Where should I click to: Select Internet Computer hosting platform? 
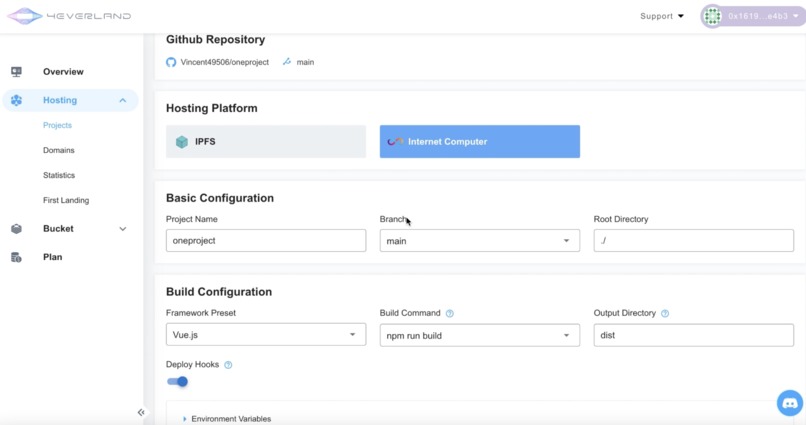pyautogui.click(x=480, y=142)
